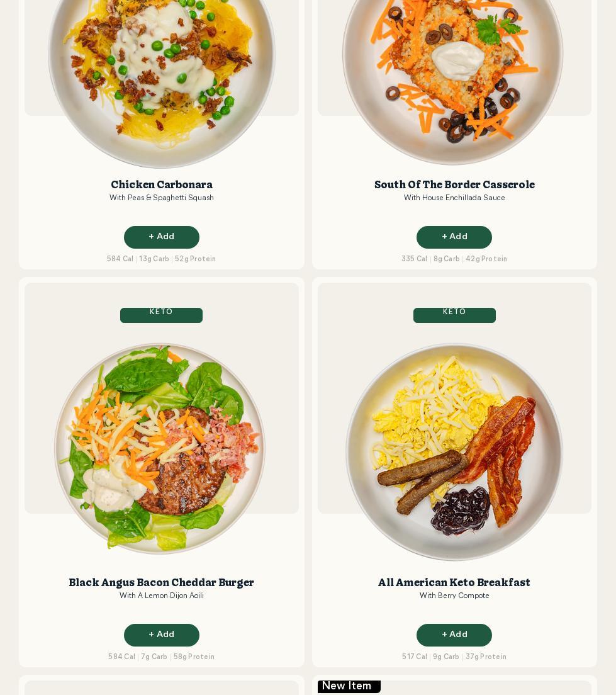The width and height of the screenshot is (616, 695).
Task: Click the KETO badge above the breakfast plate
Action: coord(454,315)
